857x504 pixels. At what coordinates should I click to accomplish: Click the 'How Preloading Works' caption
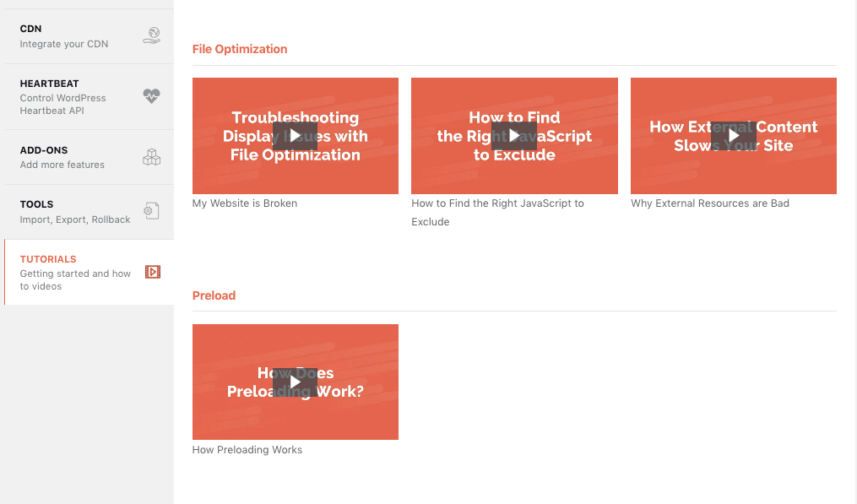247,449
